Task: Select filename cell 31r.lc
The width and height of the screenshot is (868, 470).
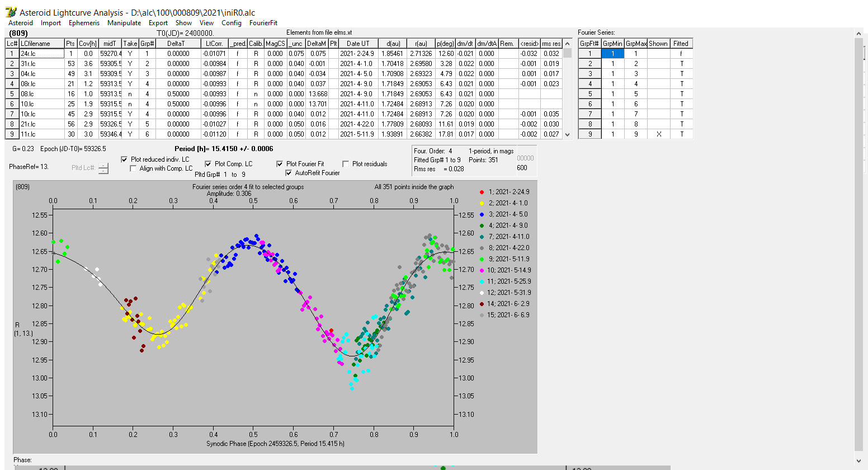Action: (x=41, y=64)
